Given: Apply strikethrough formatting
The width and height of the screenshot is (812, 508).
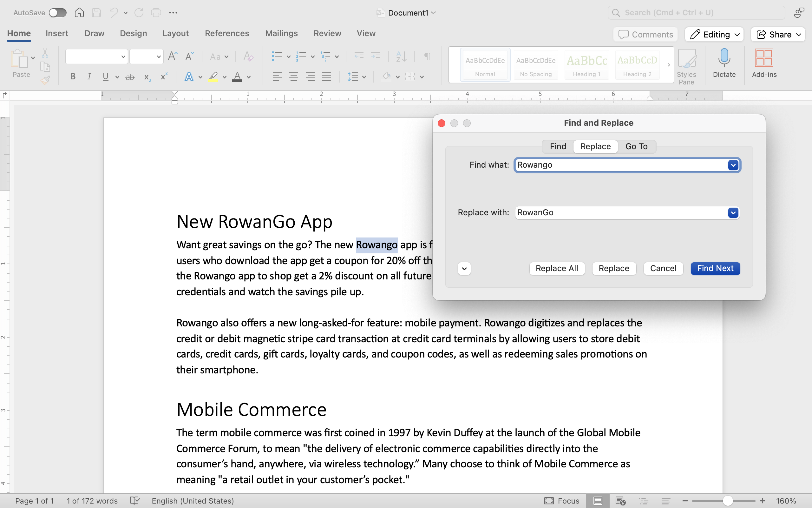Looking at the screenshot, I should pos(130,77).
